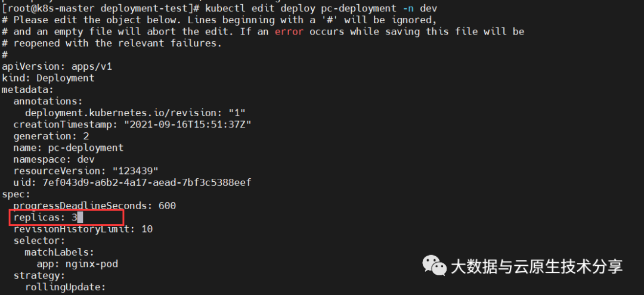The image size is (644, 295).
Task: Click the name: pc-deployment line
Action: point(68,148)
